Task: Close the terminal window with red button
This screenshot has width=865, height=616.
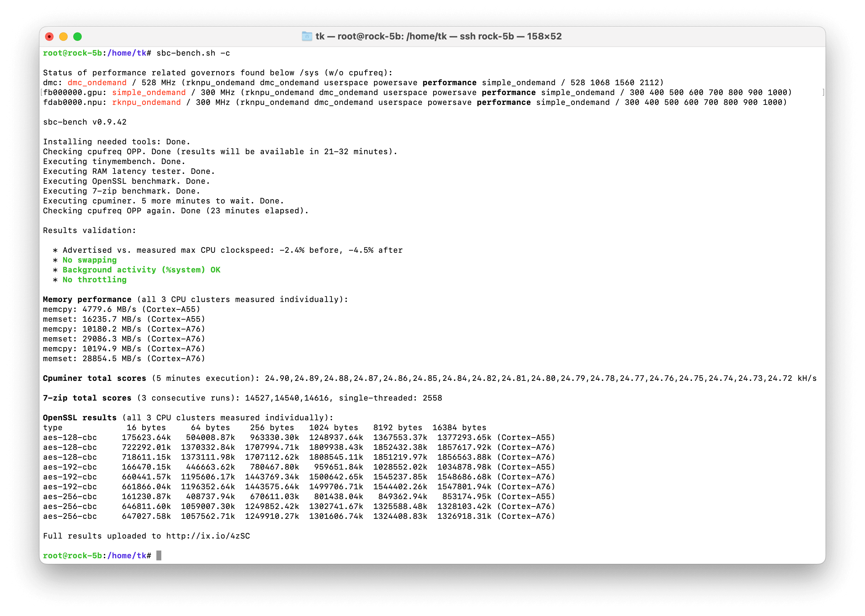Action: tap(49, 36)
